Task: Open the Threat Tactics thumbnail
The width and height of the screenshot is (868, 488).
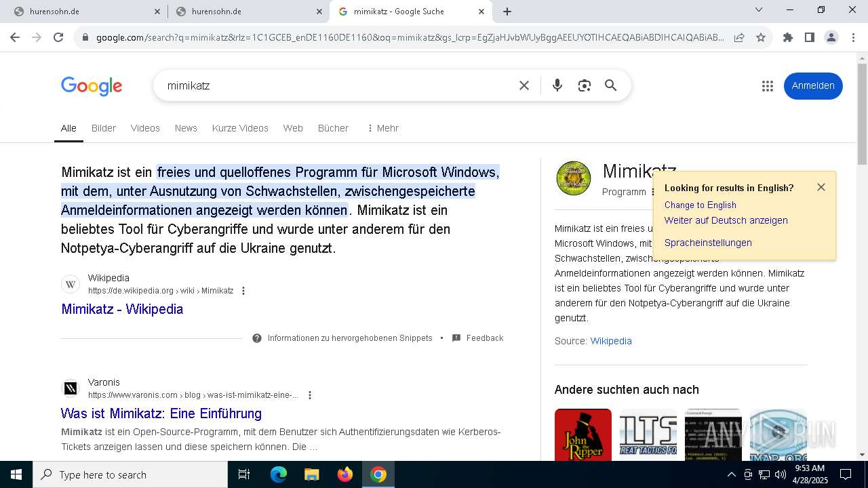Action: pos(648,434)
